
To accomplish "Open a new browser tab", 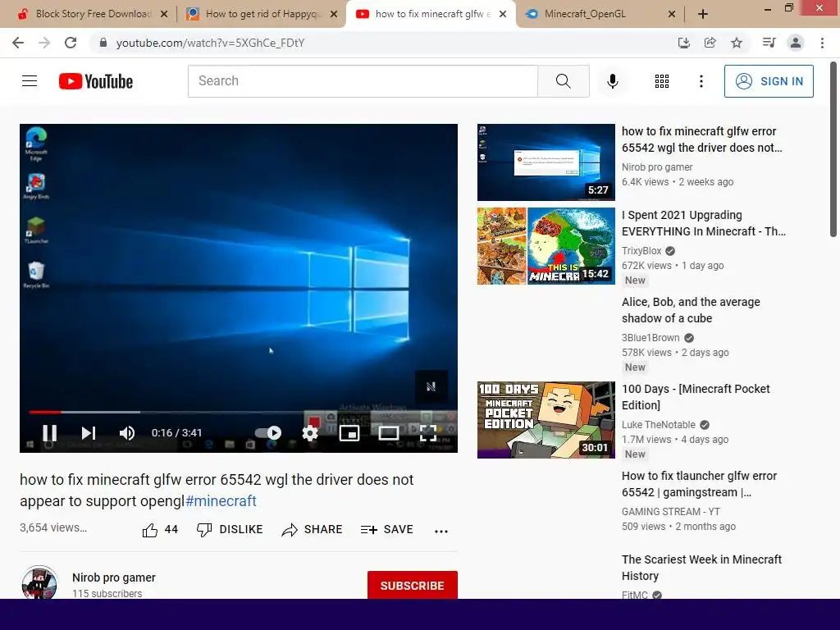I will click(x=703, y=14).
